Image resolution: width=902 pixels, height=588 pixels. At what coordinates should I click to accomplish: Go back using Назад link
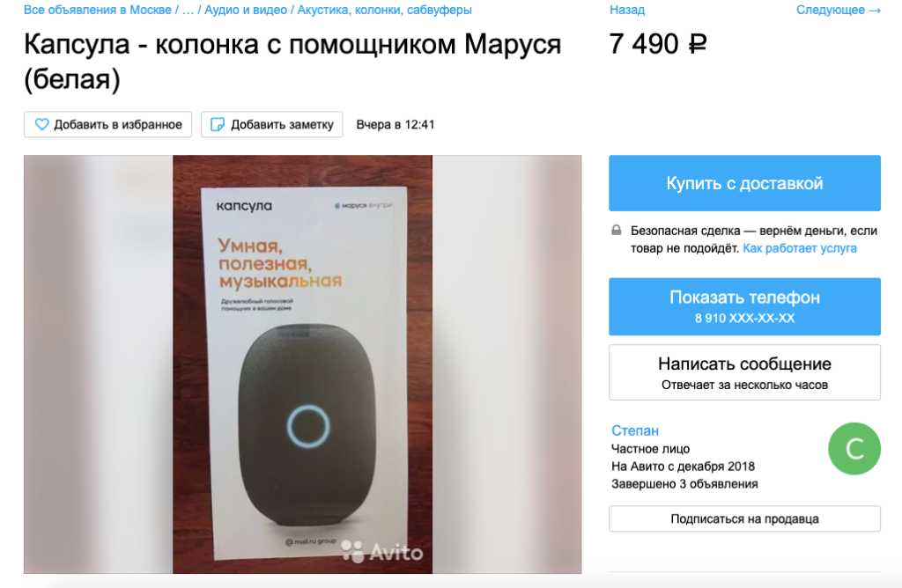[627, 10]
